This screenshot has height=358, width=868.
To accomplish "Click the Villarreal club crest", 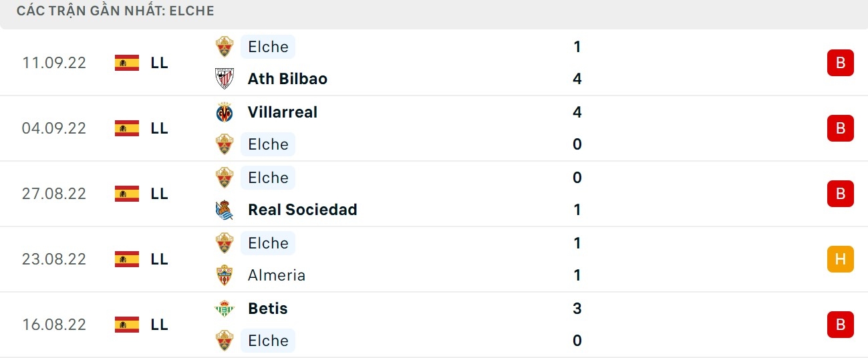I will click(225, 112).
